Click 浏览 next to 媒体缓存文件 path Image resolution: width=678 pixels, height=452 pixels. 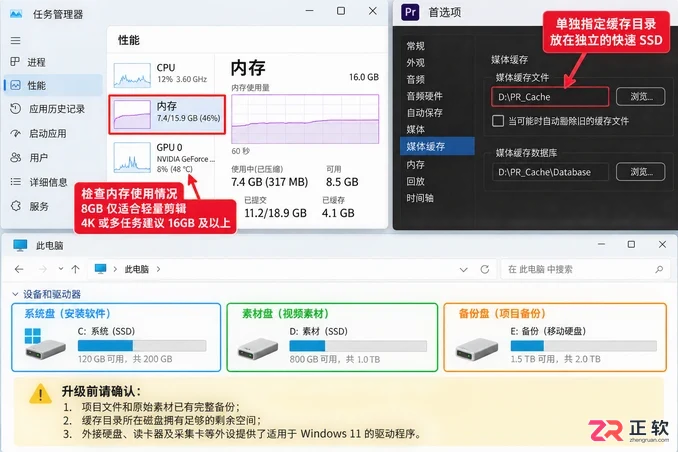pyautogui.click(x=641, y=97)
